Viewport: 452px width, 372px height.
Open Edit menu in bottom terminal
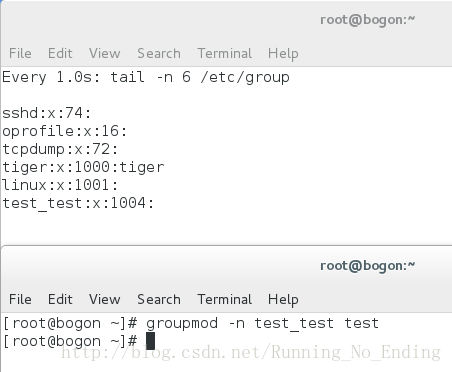[x=60, y=299]
